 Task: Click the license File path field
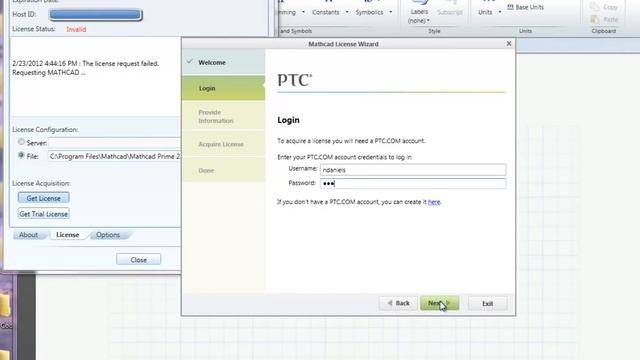114,156
